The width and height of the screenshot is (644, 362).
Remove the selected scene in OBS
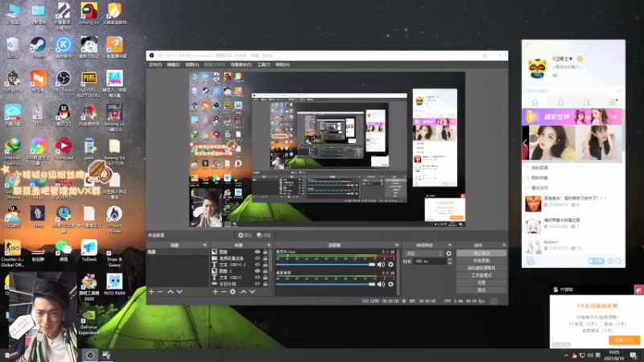click(x=160, y=291)
